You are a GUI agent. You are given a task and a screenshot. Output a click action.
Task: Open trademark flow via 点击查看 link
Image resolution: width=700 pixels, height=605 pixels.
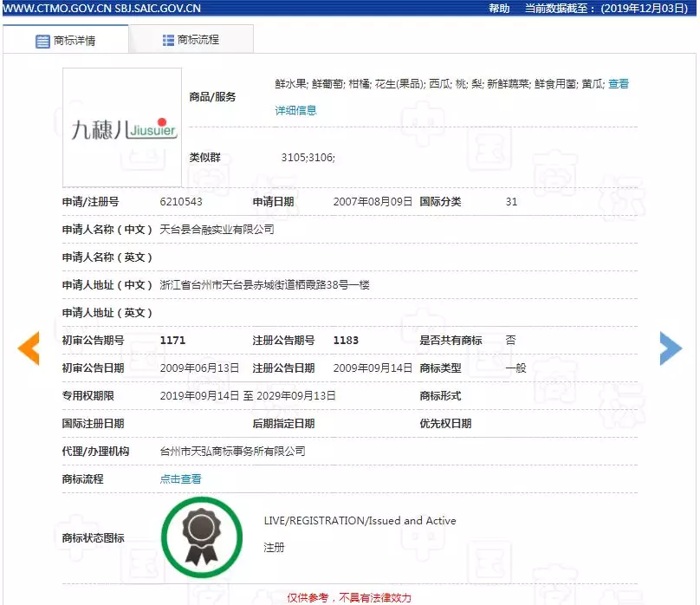pyautogui.click(x=181, y=478)
